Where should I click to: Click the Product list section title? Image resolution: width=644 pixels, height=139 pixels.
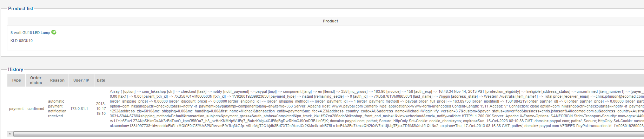tap(21, 8)
